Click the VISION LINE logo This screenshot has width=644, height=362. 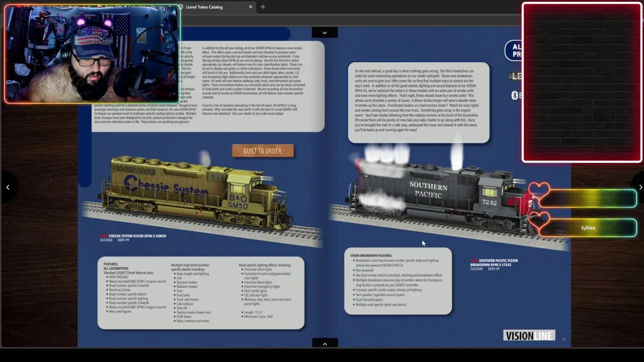click(529, 336)
